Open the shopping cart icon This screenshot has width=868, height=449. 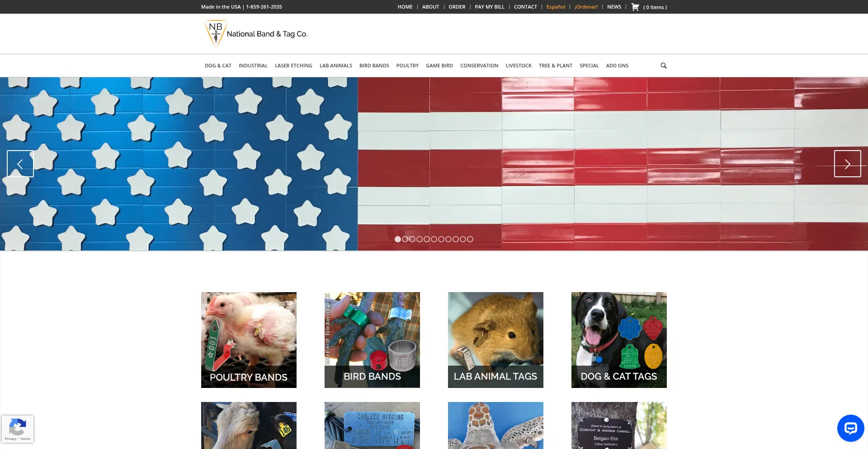tap(635, 7)
